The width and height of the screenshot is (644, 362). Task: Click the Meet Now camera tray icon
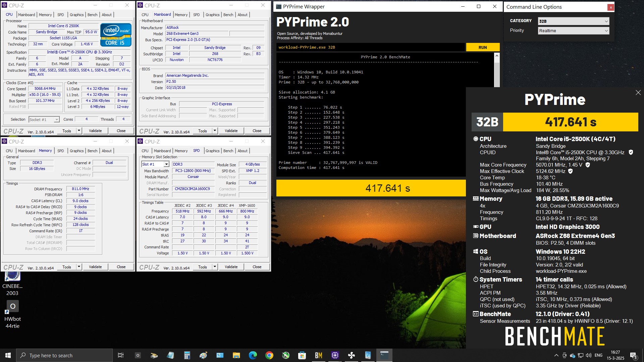coord(564,355)
